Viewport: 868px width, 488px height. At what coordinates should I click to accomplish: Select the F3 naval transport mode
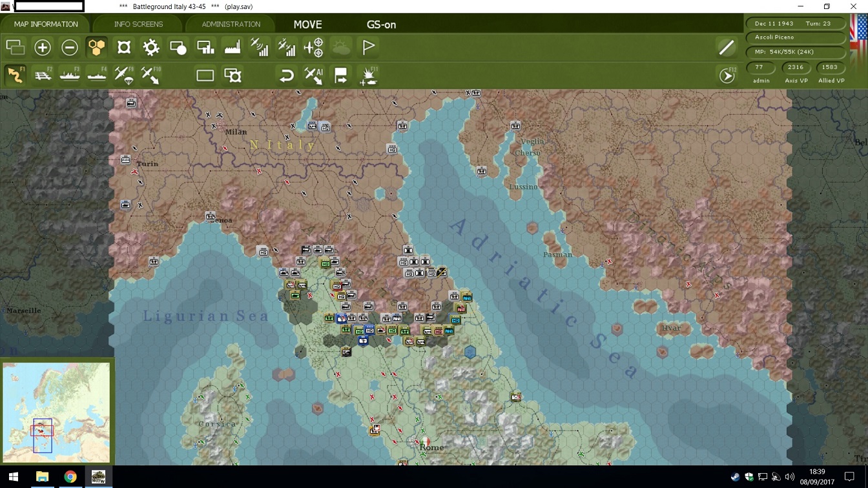click(x=70, y=75)
